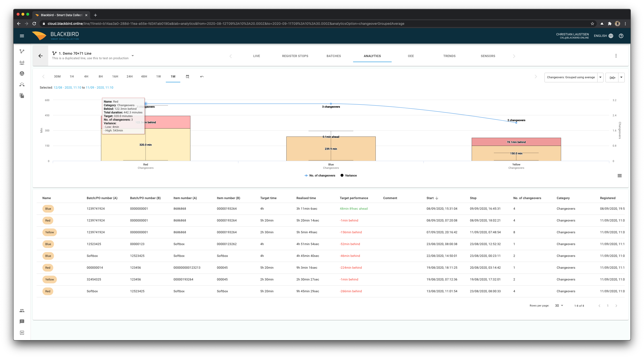The image size is (644, 358).
Task: Click the start date 12/08 - 2020 link
Action: tap(67, 88)
